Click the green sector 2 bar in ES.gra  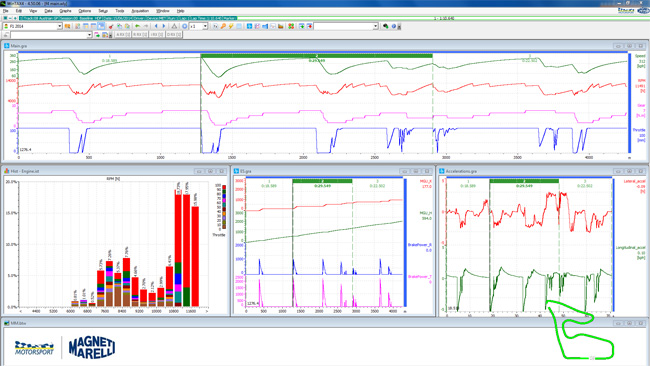(322, 181)
